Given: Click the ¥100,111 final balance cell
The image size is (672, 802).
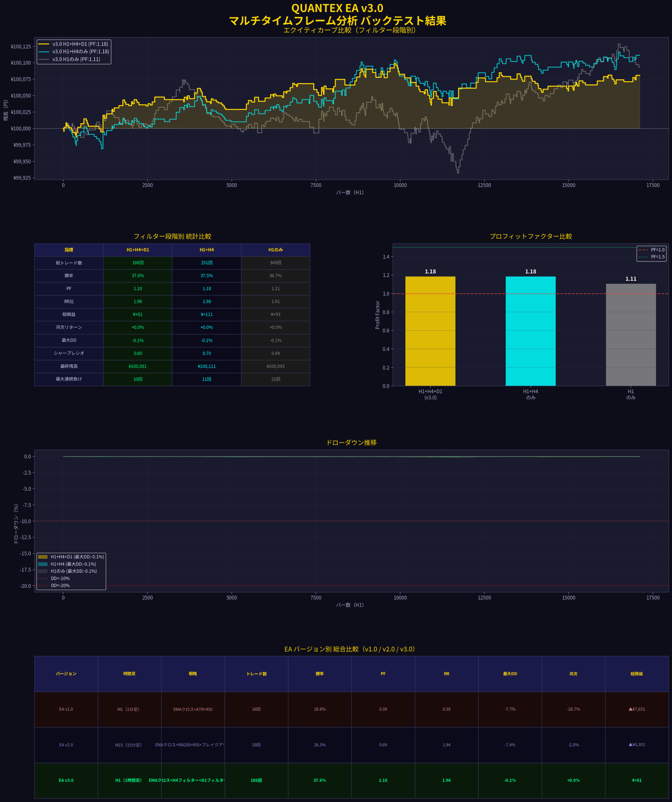Looking at the screenshot, I should point(206,366).
